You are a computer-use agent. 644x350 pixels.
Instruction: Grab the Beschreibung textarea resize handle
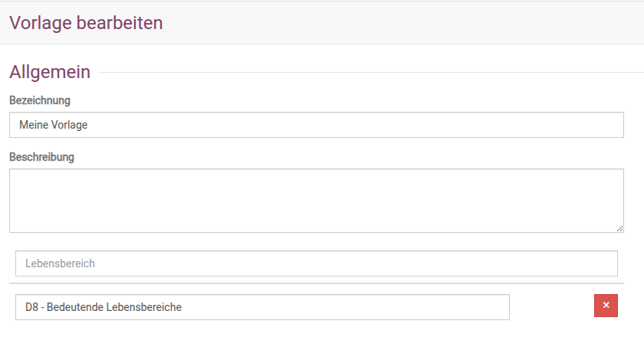point(619,228)
